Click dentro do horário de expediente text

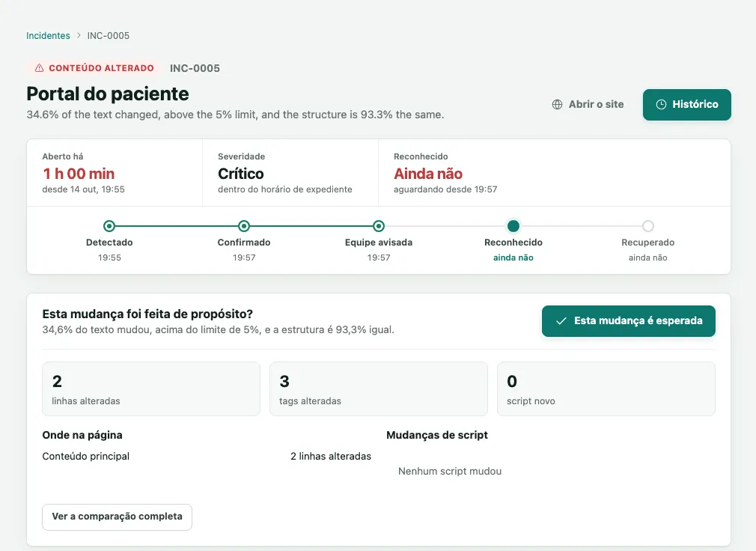pos(285,189)
